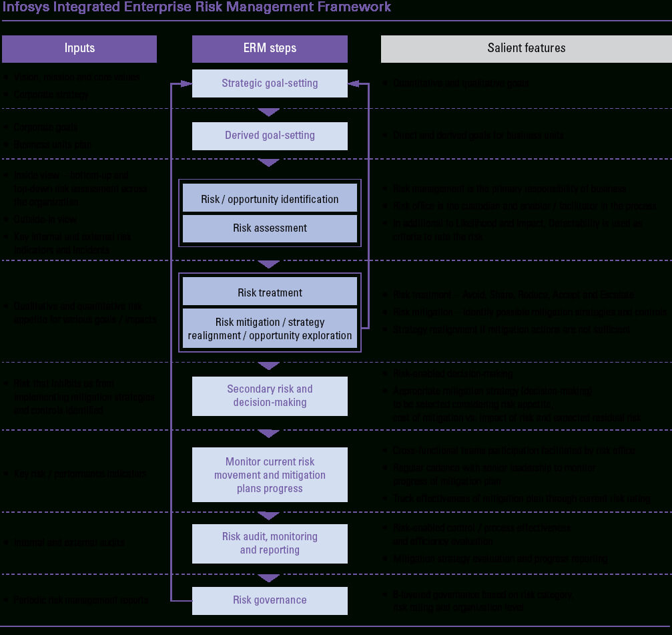This screenshot has width=672, height=635.
Task: Click the down arrow above Monitor current risk box
Action: tap(269, 433)
